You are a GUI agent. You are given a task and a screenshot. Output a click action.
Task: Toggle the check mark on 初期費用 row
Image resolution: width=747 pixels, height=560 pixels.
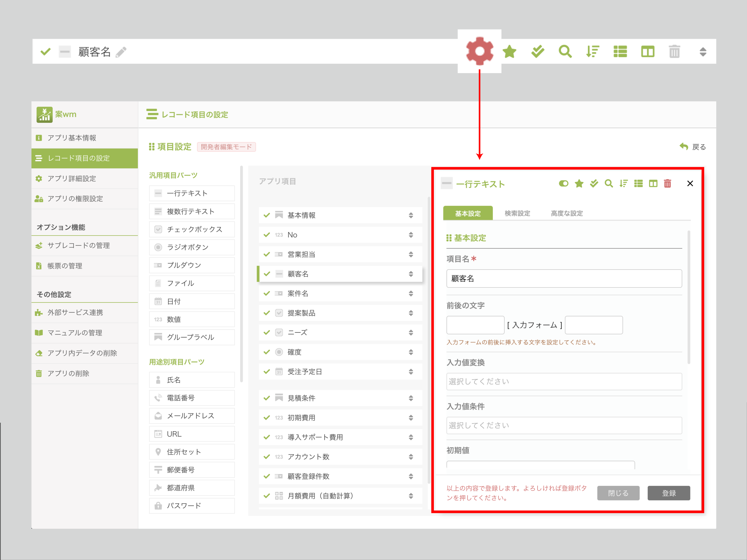click(x=267, y=418)
